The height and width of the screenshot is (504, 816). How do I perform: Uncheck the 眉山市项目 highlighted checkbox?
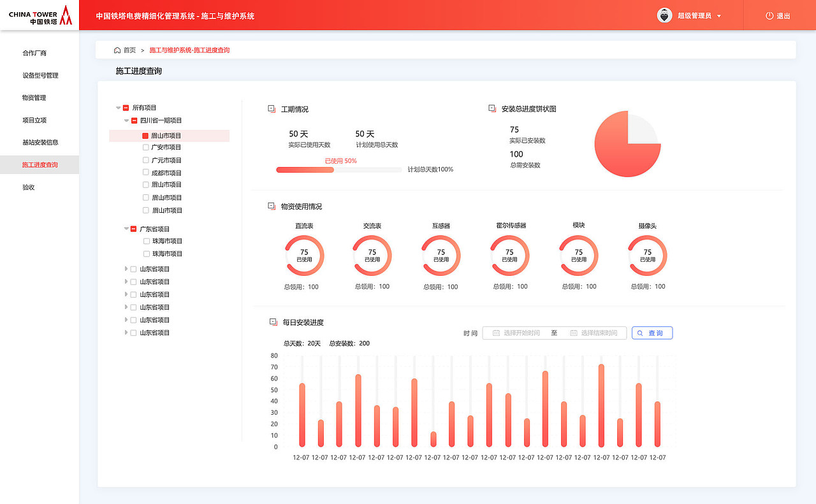tap(145, 136)
